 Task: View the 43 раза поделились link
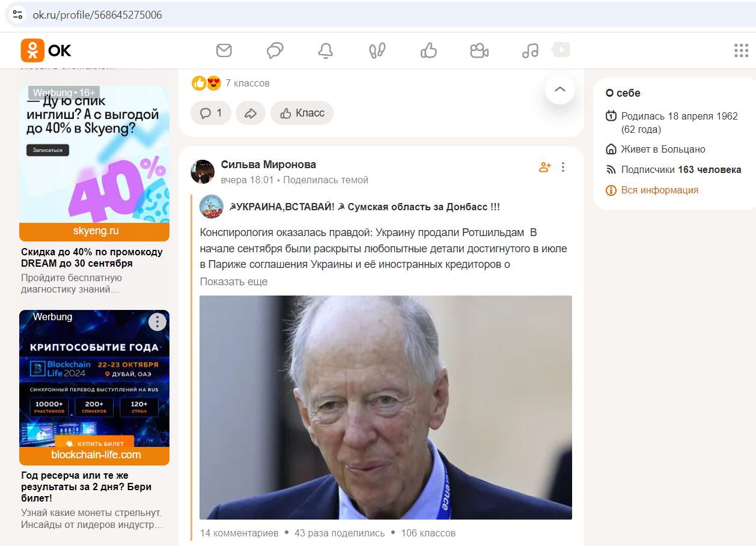coord(340,533)
